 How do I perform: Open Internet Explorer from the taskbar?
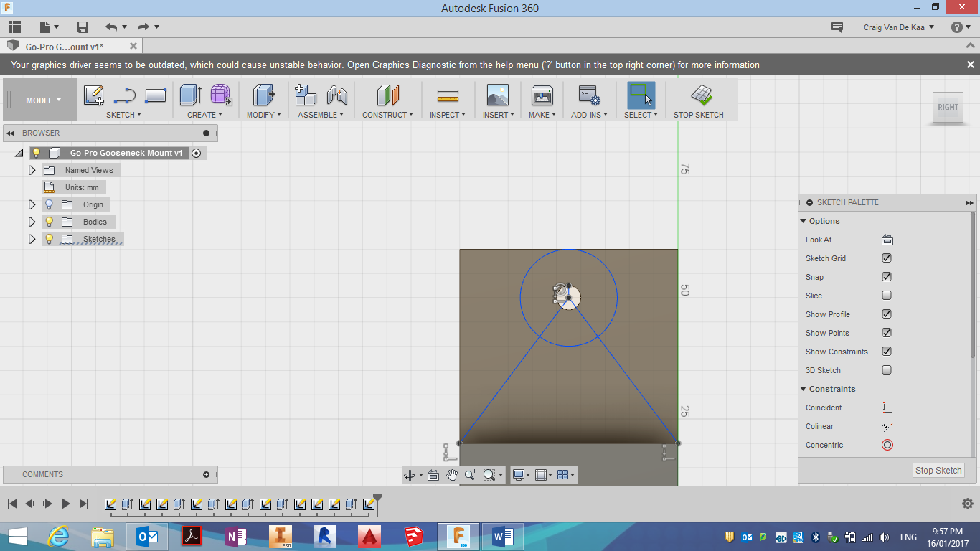(x=57, y=537)
